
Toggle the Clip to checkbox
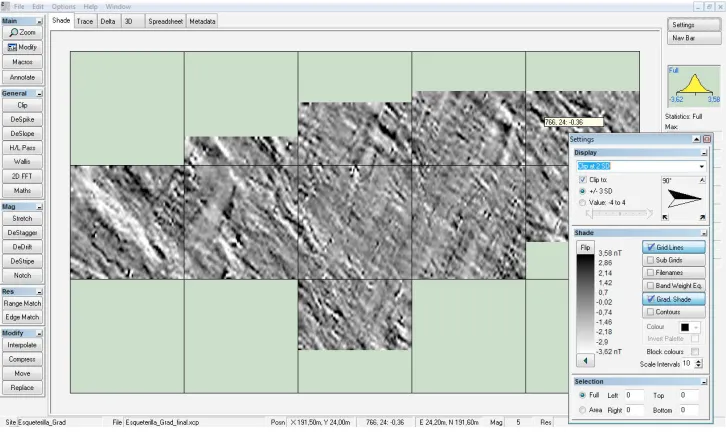pyautogui.click(x=582, y=180)
